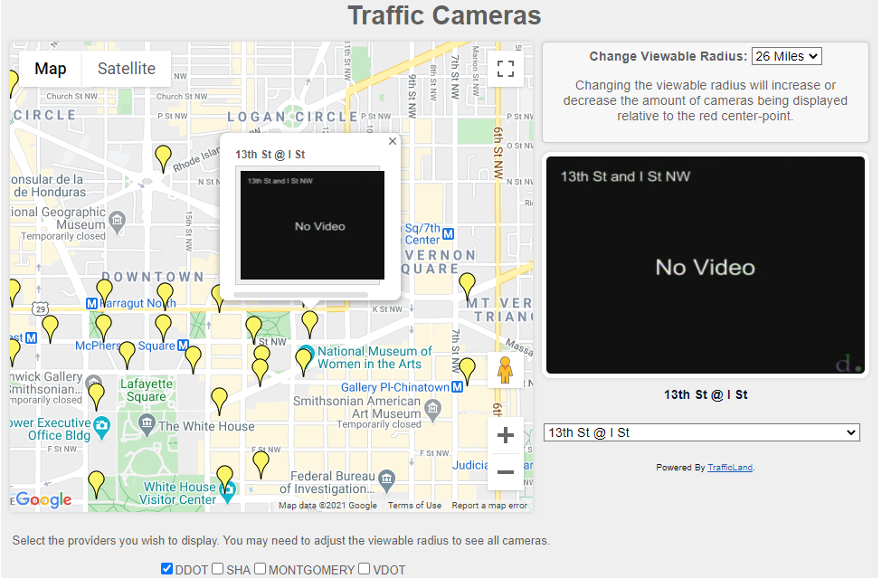Zoom out on the map
The image size is (891, 588).
click(x=505, y=472)
